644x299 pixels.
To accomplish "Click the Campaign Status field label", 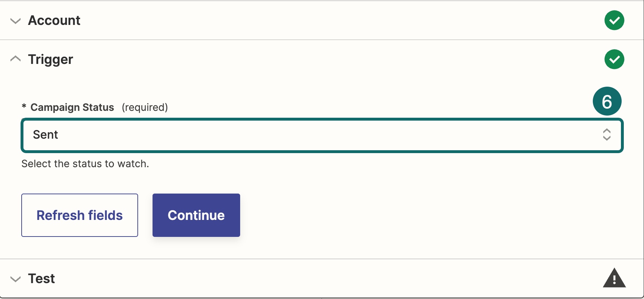I will (72, 107).
